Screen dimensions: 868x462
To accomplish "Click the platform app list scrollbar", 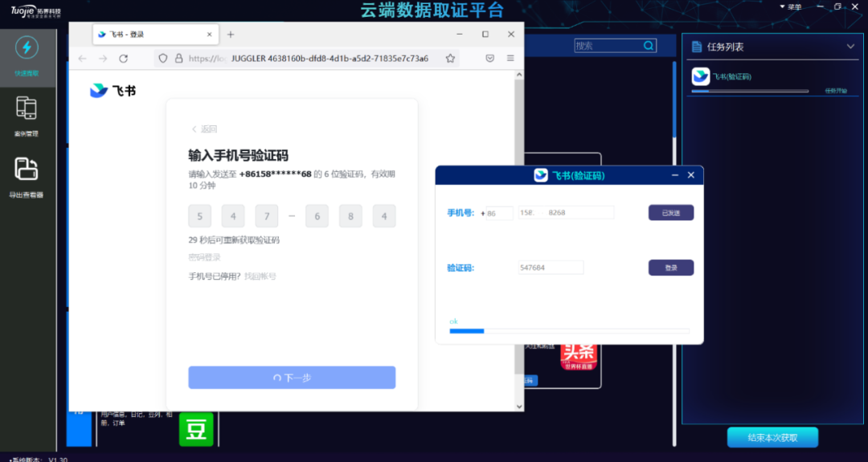I will (x=674, y=100).
